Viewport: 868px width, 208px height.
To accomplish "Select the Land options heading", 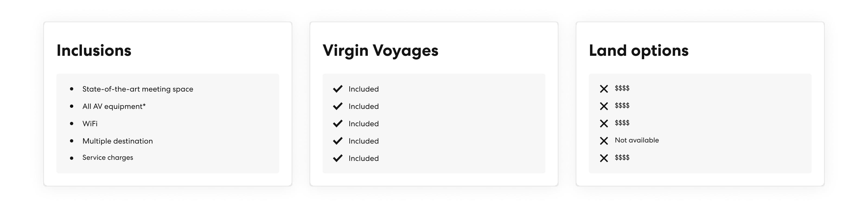I will click(639, 50).
